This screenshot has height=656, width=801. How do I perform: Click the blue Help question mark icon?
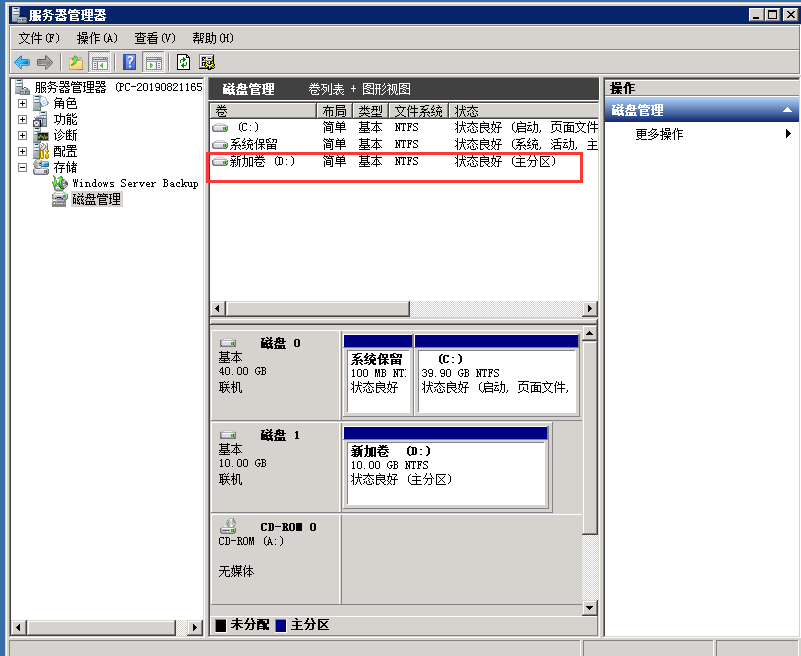tap(129, 62)
